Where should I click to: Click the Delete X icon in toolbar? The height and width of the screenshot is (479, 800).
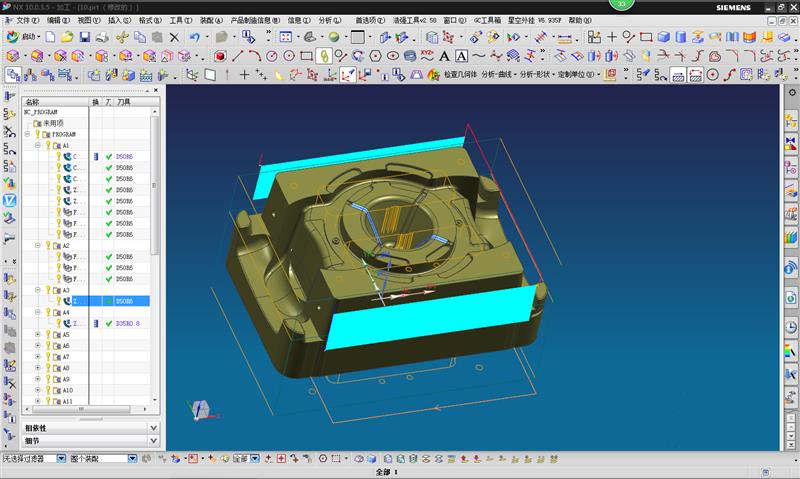click(x=174, y=37)
